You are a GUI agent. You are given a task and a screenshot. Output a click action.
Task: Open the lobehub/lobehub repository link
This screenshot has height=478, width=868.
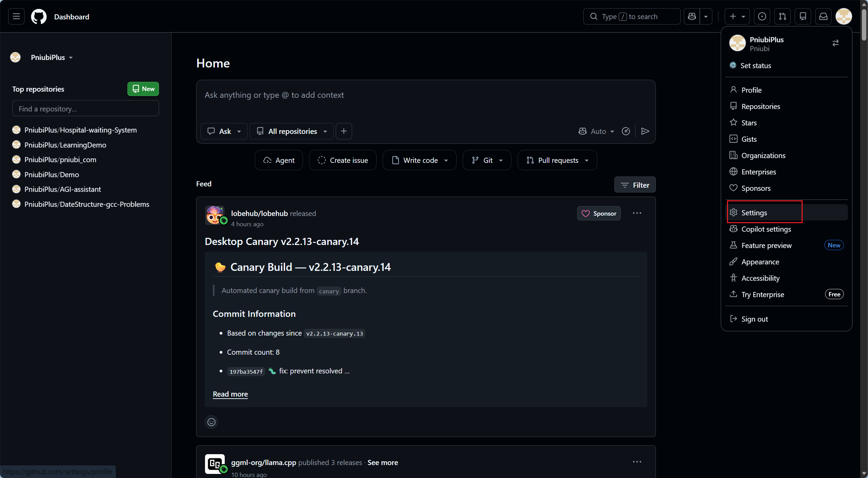tap(259, 213)
